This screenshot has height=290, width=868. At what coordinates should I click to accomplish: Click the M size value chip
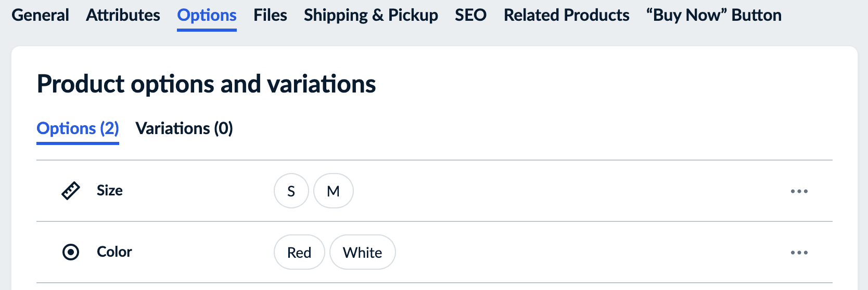pyautogui.click(x=333, y=191)
